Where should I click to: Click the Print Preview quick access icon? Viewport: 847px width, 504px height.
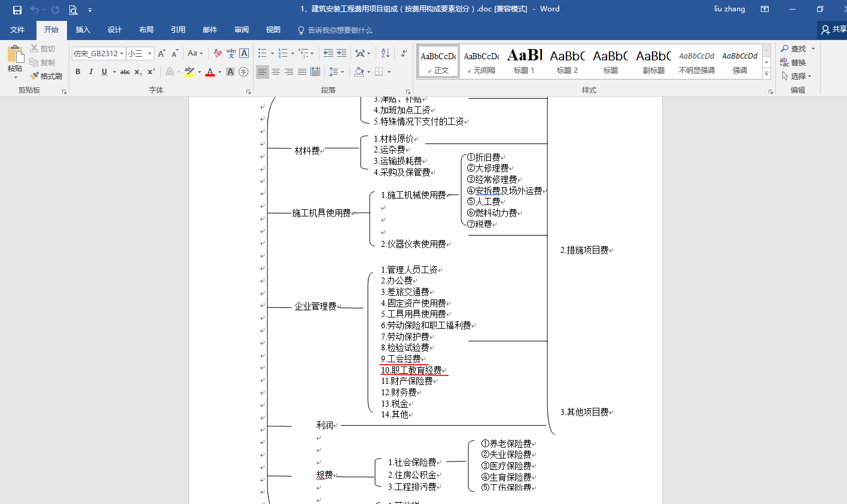click(73, 10)
